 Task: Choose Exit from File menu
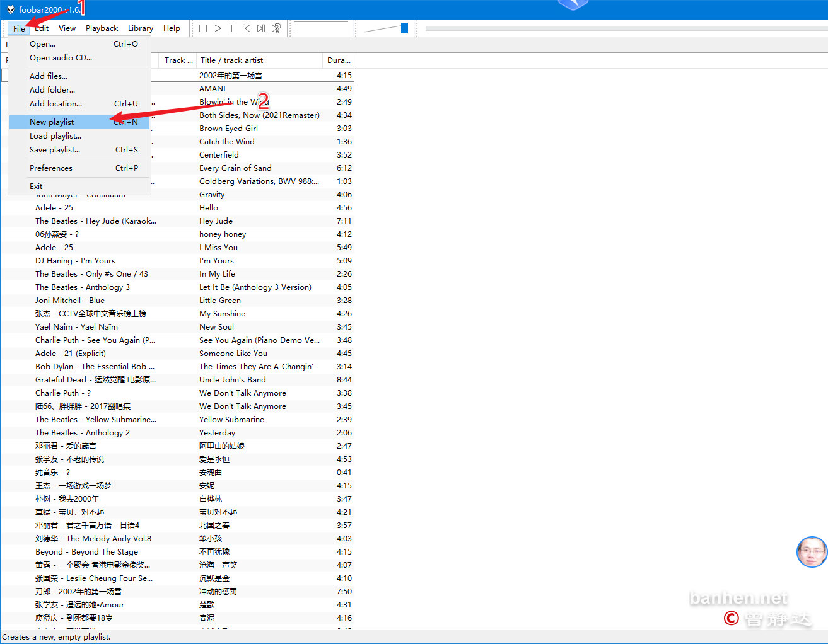click(79, 187)
